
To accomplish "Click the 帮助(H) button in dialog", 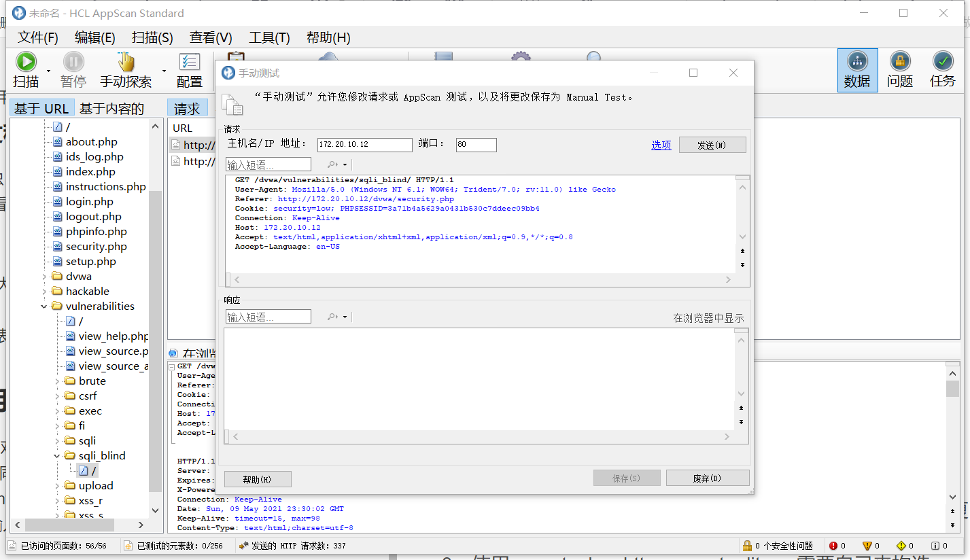I will pyautogui.click(x=258, y=479).
